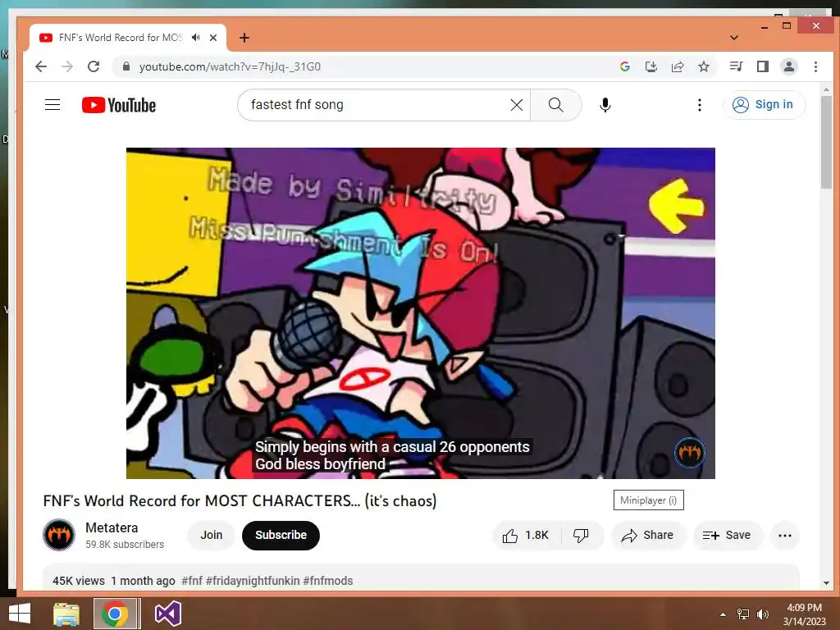Click the video title text
Screen dimensions: 840x630
point(240,501)
